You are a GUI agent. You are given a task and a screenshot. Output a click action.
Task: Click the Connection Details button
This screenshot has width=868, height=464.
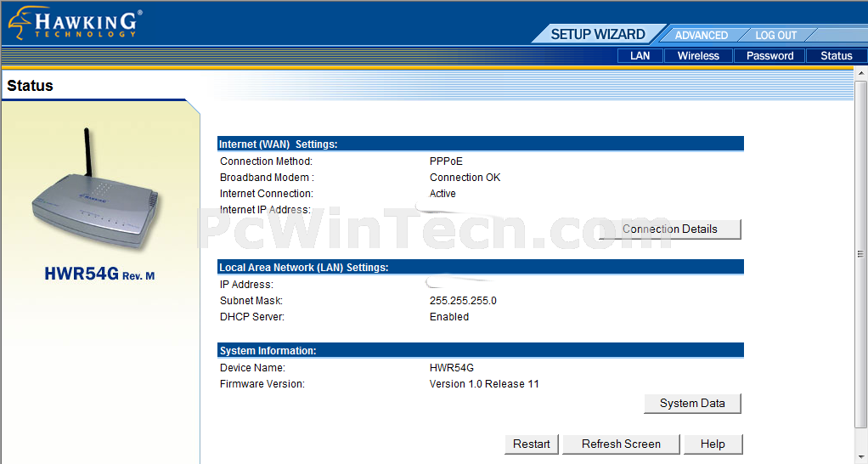click(x=670, y=229)
